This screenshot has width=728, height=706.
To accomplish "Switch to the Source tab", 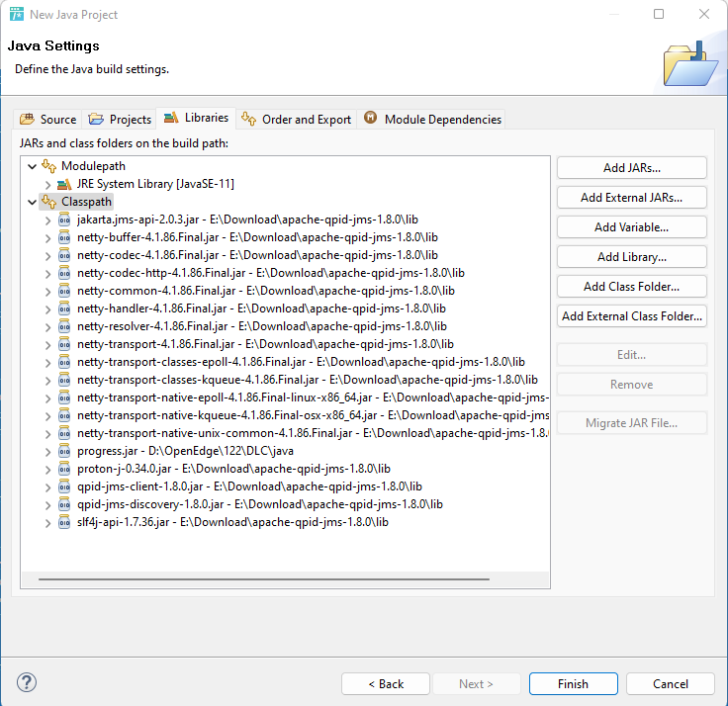I will pos(47,120).
